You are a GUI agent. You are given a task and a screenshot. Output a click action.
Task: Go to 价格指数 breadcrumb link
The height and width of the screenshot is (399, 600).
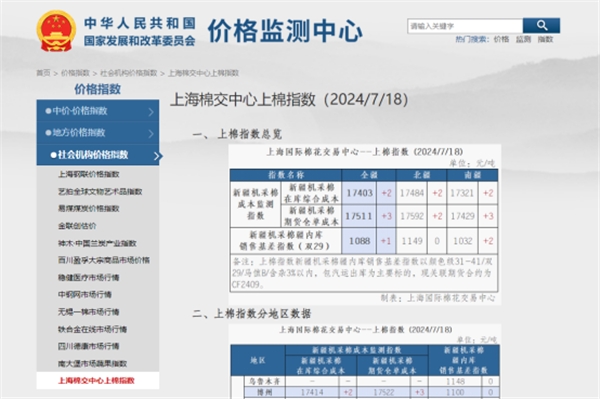[x=75, y=73]
